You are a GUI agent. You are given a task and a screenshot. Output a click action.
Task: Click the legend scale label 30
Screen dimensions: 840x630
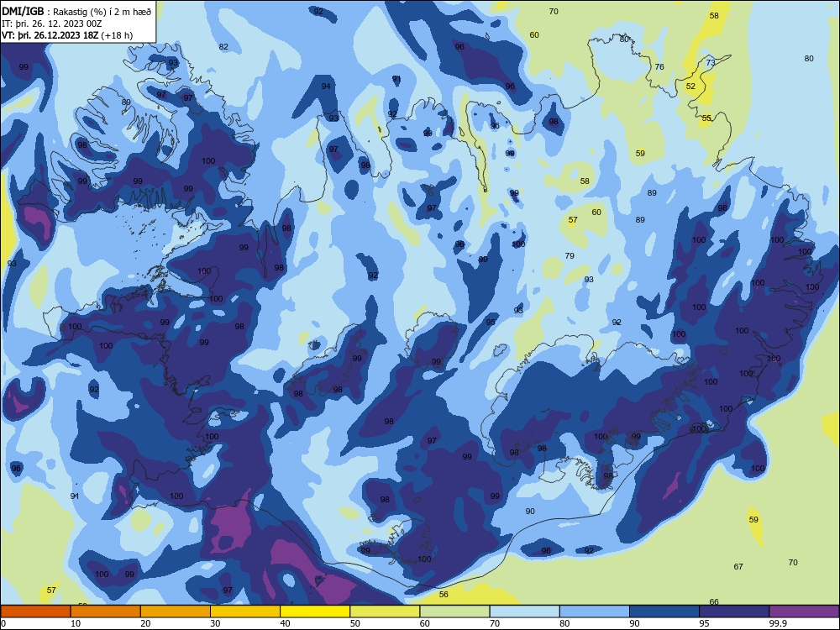pos(215,623)
